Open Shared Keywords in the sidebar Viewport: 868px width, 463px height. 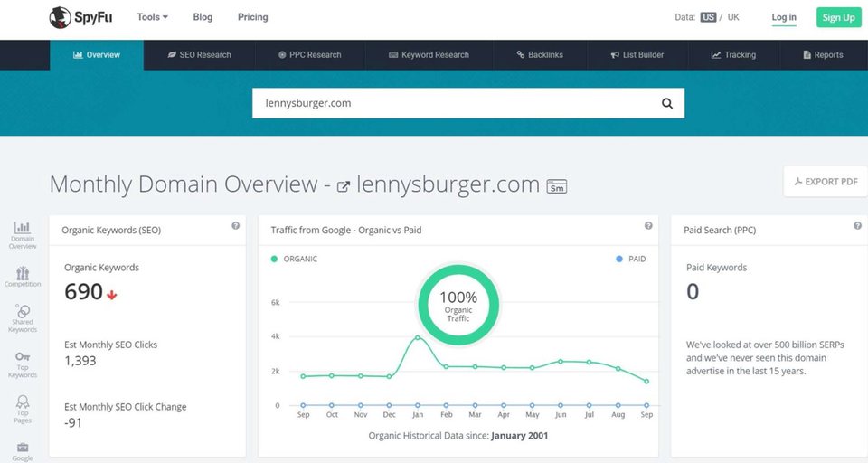tap(22, 318)
